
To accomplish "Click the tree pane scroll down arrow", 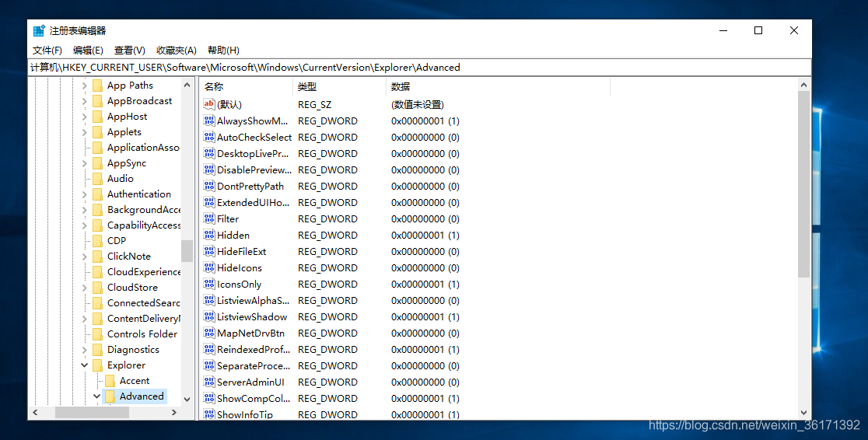I will pos(187,399).
